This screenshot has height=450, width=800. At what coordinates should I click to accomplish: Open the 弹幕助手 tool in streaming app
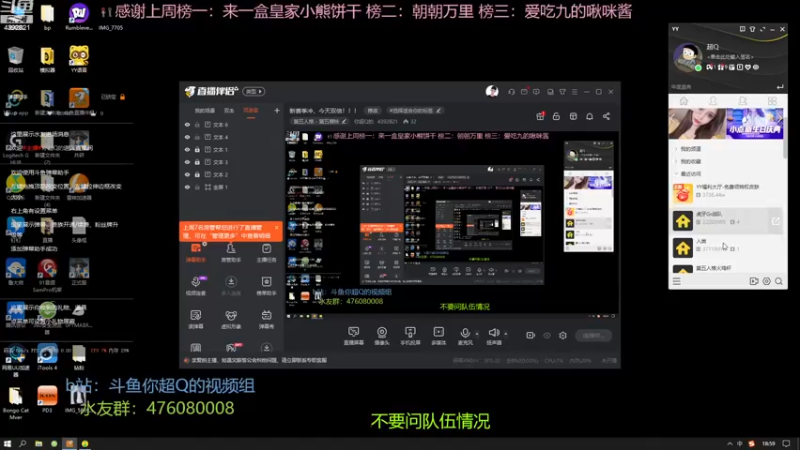coord(196,253)
